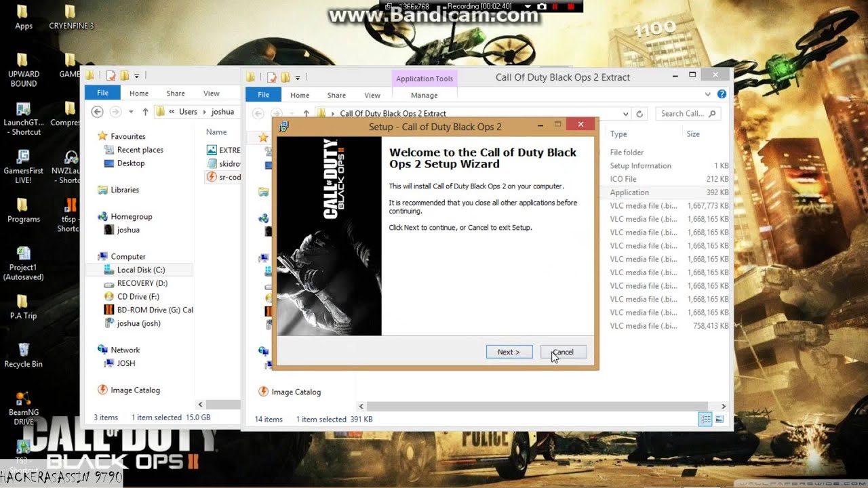This screenshot has height=488, width=868.
Task: Open the Recycle Bin
Action: [x=23, y=354]
